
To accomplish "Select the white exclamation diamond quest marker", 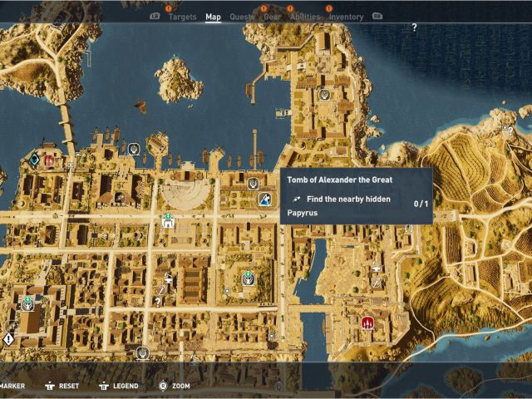I will pyautogui.click(x=8, y=339).
